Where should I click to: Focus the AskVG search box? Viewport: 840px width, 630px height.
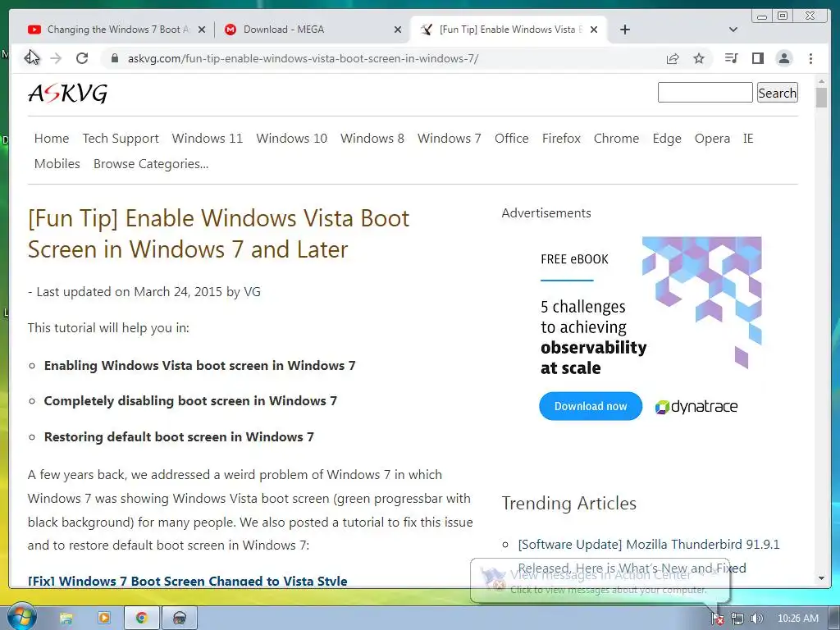(705, 92)
